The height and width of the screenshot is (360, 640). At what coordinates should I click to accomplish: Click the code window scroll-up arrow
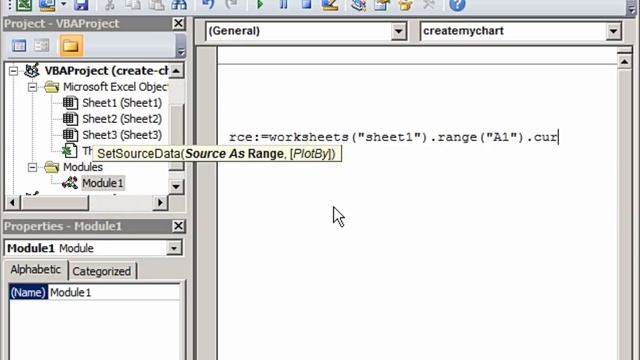[624, 62]
